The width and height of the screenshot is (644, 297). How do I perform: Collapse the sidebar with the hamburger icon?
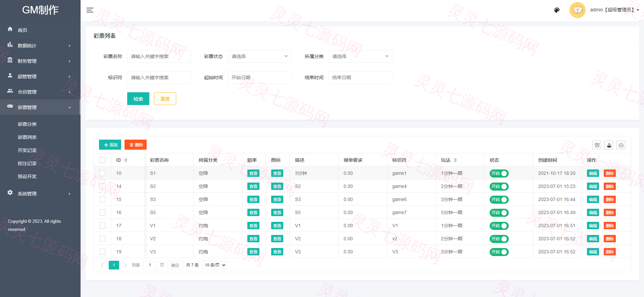coord(90,10)
